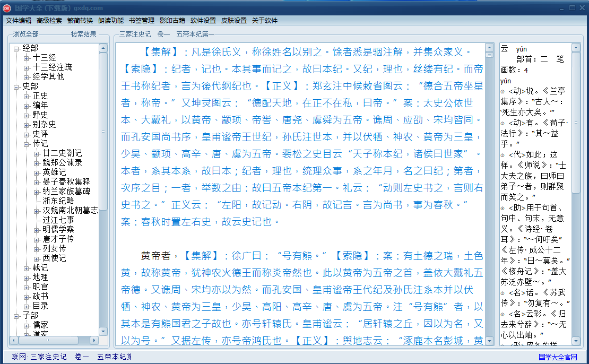The height and width of the screenshot is (364, 589).
Task: Expand the 十三经 tree node
Action: (x=27, y=58)
